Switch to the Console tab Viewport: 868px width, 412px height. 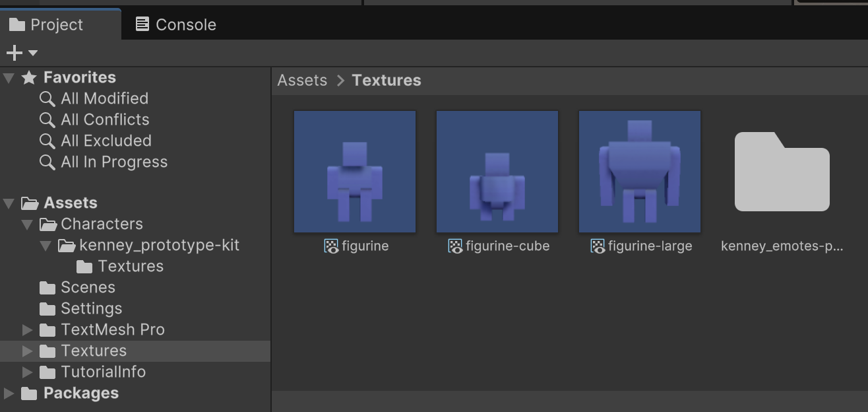coord(175,24)
